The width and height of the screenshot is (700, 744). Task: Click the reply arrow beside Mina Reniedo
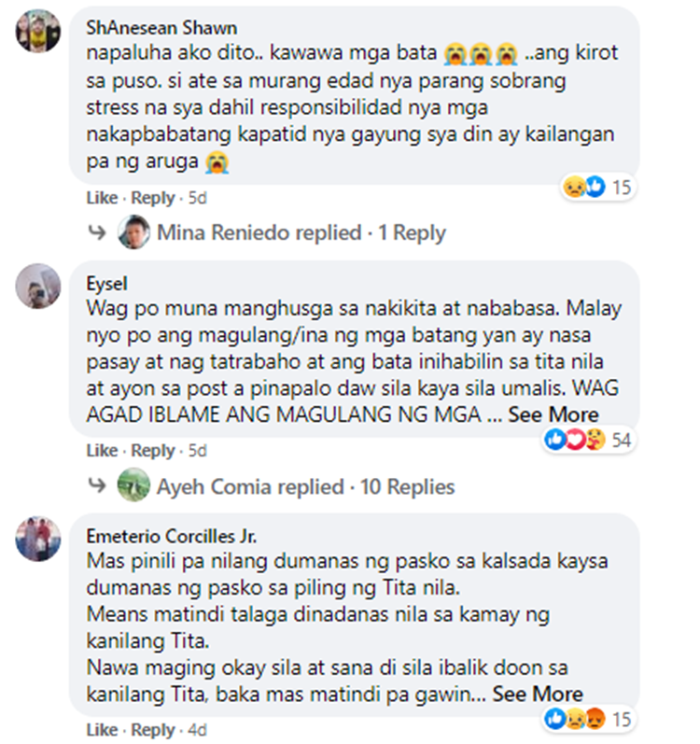point(97,232)
